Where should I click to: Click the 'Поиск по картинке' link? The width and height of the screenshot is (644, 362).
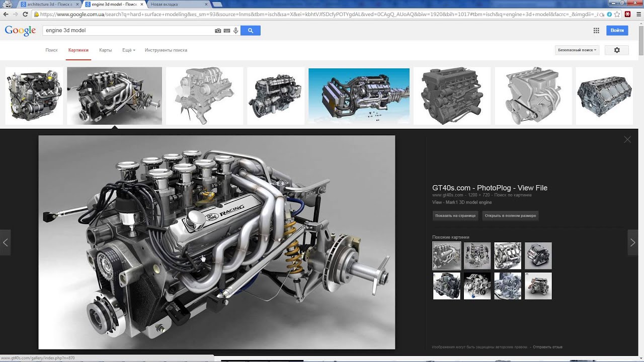point(513,195)
